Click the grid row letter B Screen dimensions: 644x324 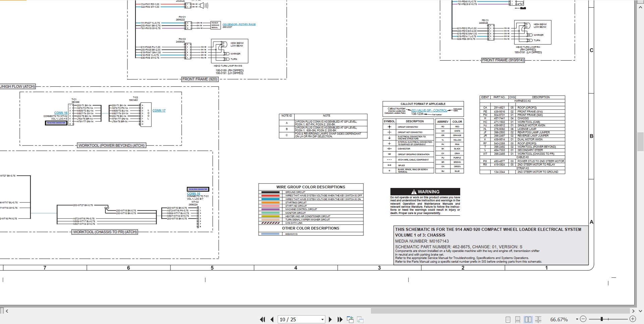tap(591, 136)
